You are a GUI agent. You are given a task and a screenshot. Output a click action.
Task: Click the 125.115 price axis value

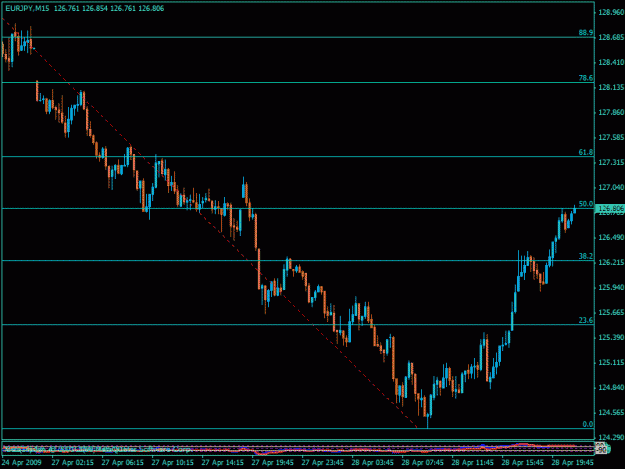tap(611, 363)
